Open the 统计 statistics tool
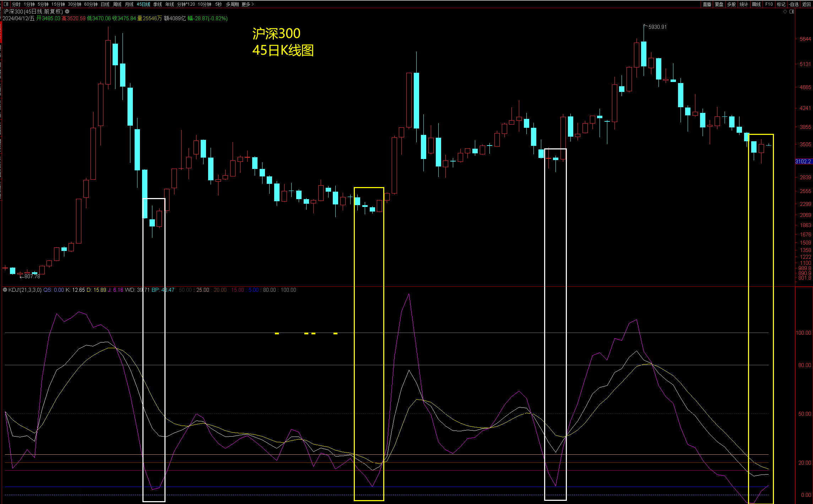Viewport: 813px width, 504px height. 744,4
